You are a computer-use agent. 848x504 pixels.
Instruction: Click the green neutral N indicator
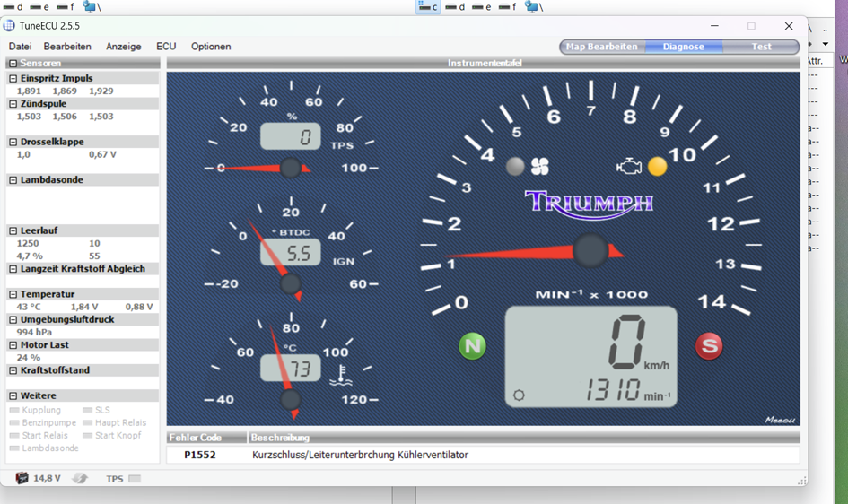click(x=472, y=346)
